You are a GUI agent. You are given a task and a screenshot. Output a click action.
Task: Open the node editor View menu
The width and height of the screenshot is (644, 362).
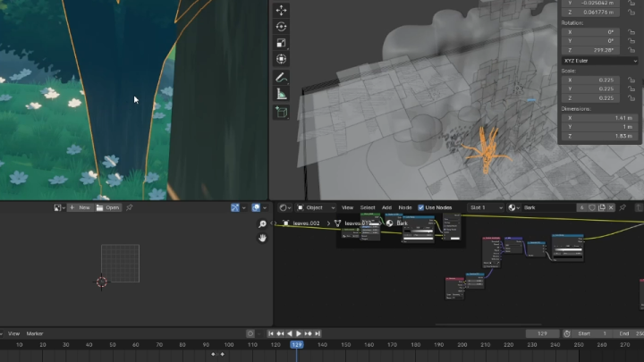point(347,207)
